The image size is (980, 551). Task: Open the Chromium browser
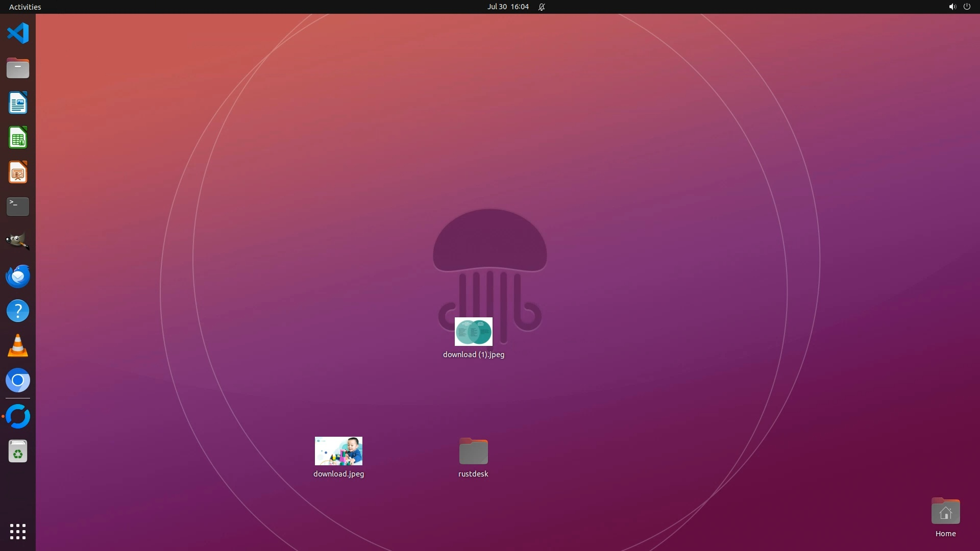click(x=18, y=380)
